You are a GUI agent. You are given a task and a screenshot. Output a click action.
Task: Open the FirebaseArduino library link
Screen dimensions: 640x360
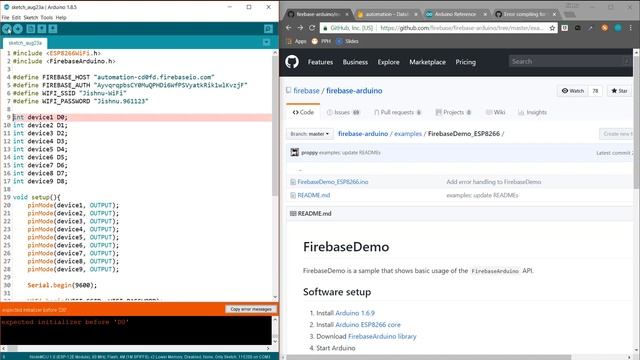coord(382,336)
